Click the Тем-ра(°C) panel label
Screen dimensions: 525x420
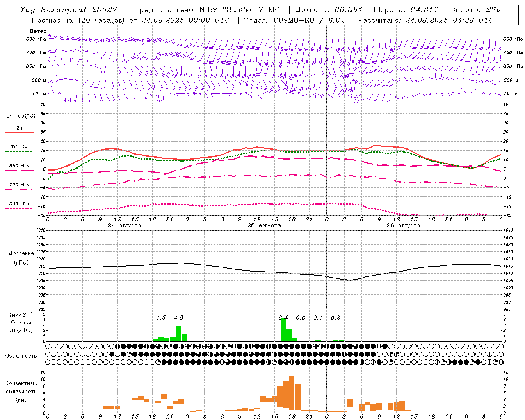(19, 116)
